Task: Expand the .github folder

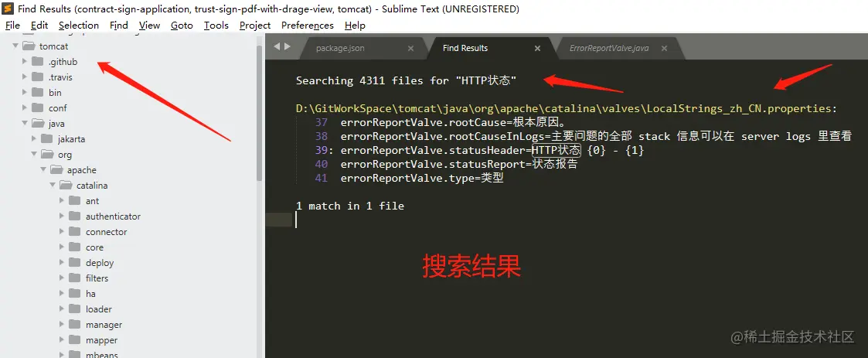Action: 25,61
